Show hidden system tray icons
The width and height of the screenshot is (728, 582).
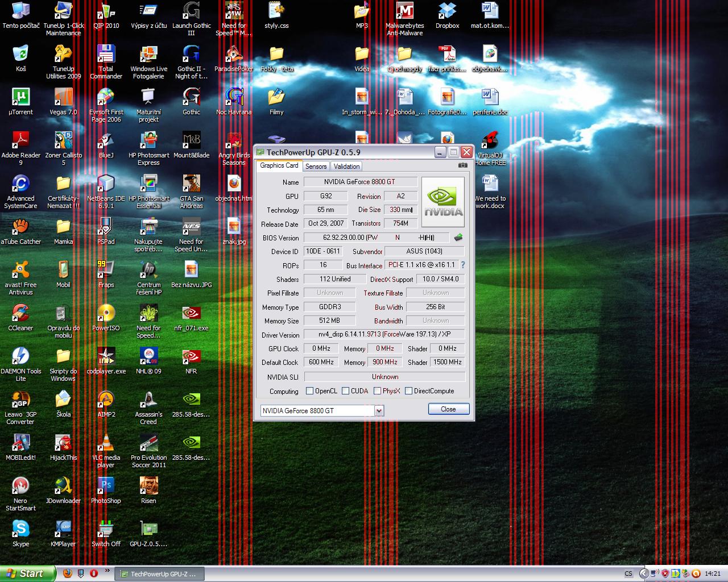pos(643,574)
